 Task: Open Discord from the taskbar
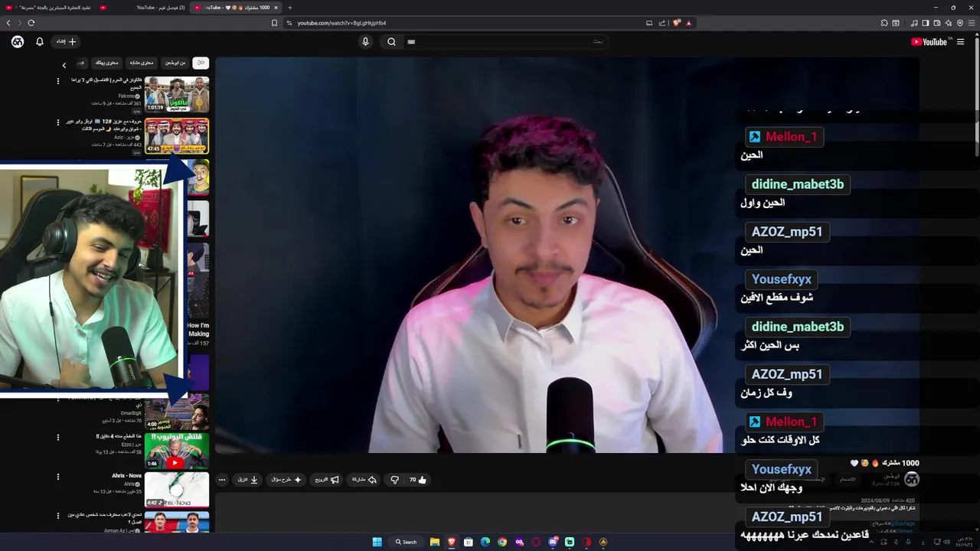(553, 542)
